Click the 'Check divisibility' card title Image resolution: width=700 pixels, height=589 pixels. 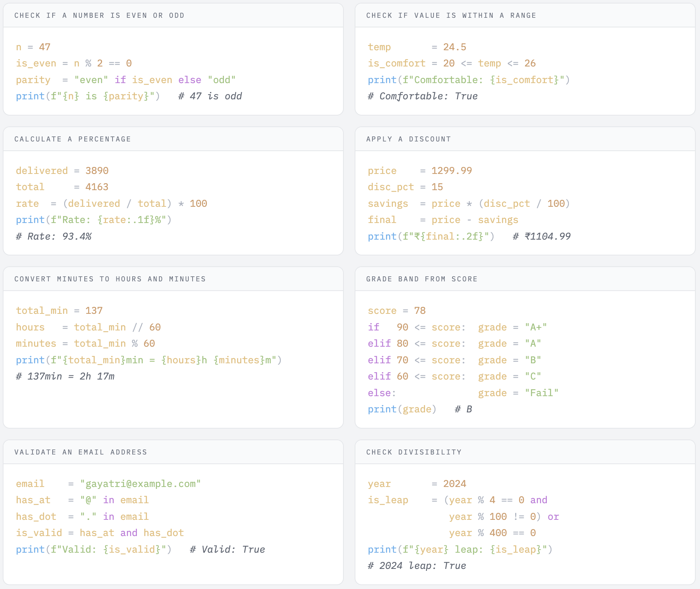tap(414, 452)
